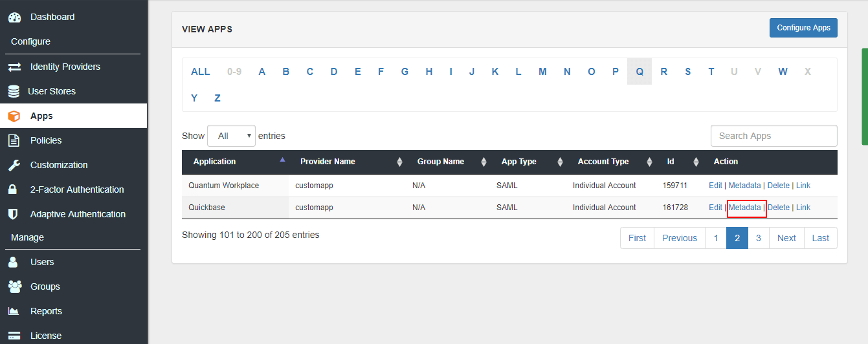Click the Groups people icon
868x344 pixels.
click(14, 286)
